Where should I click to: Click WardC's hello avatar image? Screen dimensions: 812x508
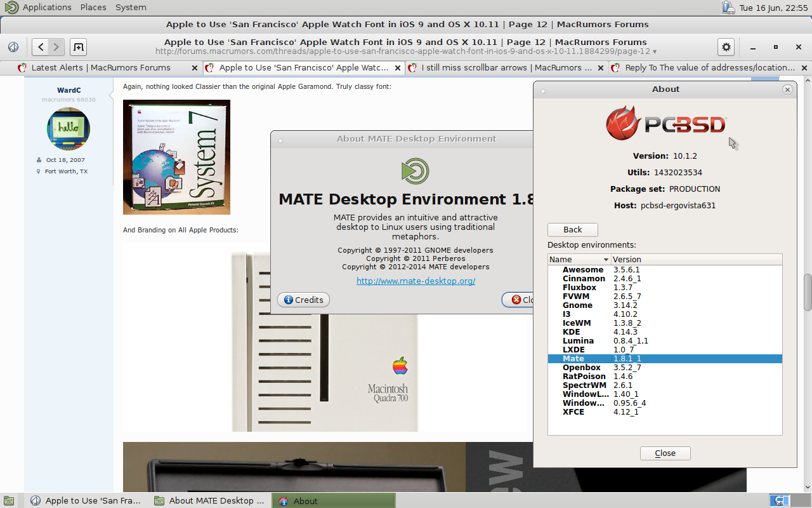click(69, 128)
